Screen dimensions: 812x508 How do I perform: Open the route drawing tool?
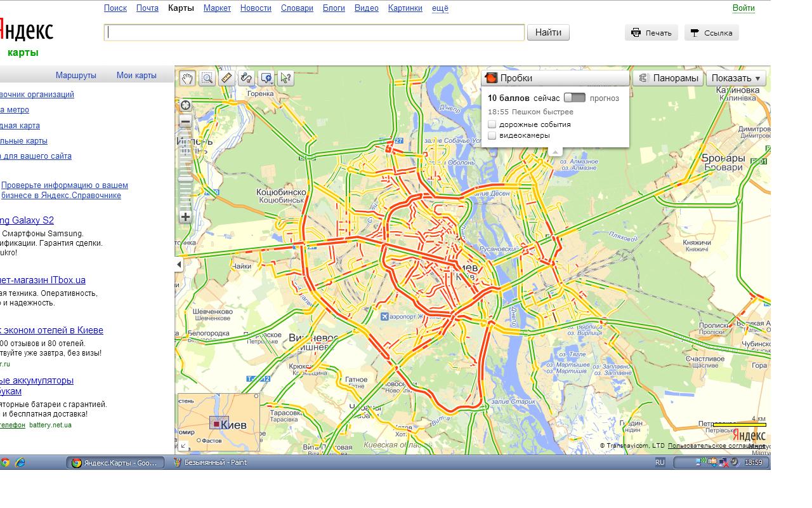pos(246,78)
